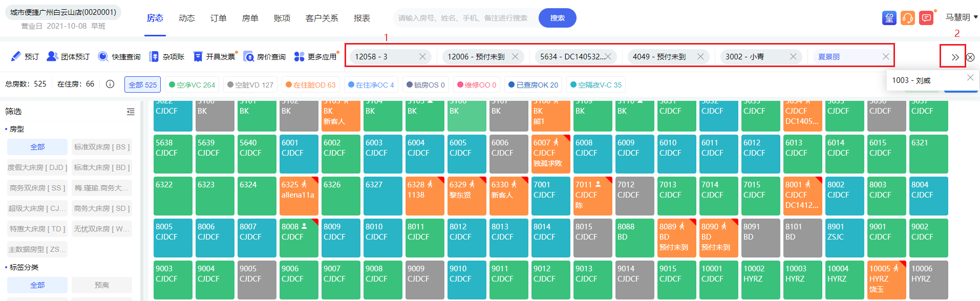This screenshot has width=980, height=301.
Task: Open 杂项账 miscellaneous accounts
Action: point(166,57)
